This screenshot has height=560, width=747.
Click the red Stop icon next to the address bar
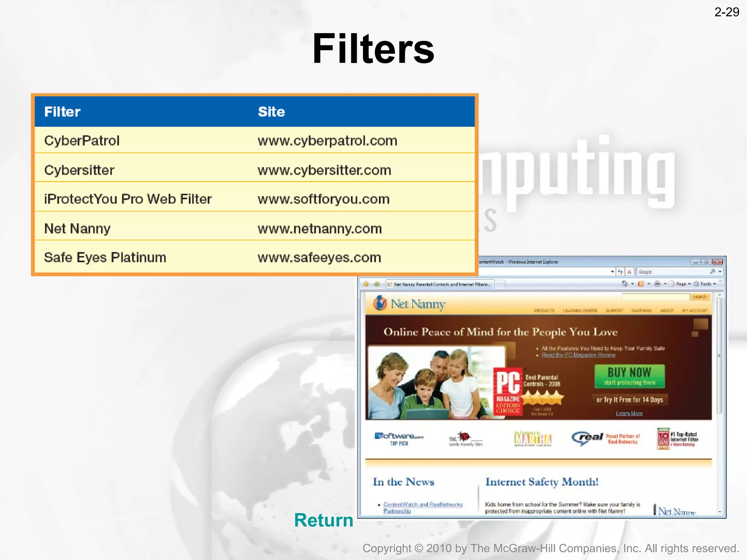(629, 272)
